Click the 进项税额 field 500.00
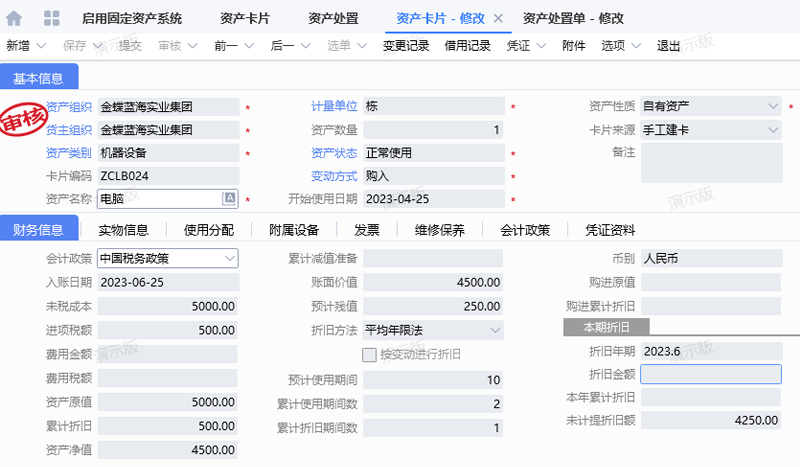The width and height of the screenshot is (800, 467). [x=168, y=330]
